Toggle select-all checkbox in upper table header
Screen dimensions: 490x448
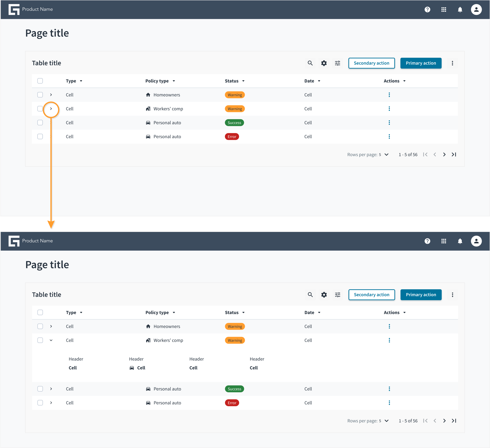click(x=40, y=81)
